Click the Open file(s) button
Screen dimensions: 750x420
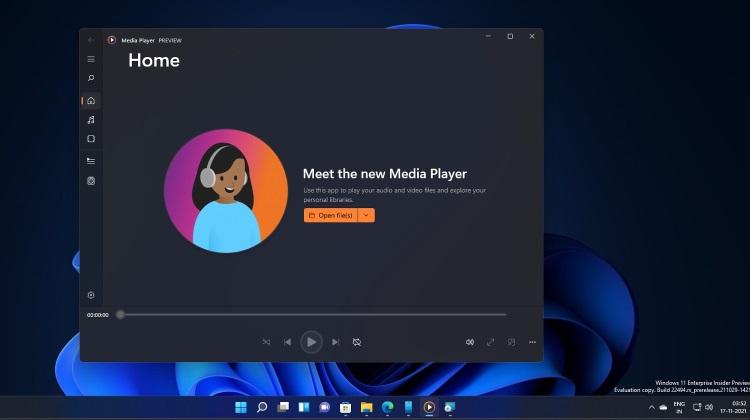(331, 215)
